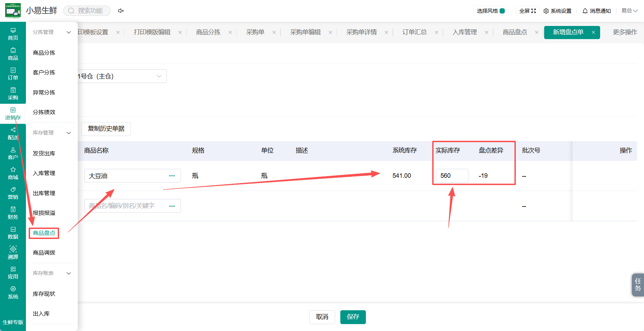Open 消息通知 bell notifications
Screen dimensions: 644x331
coord(597,11)
